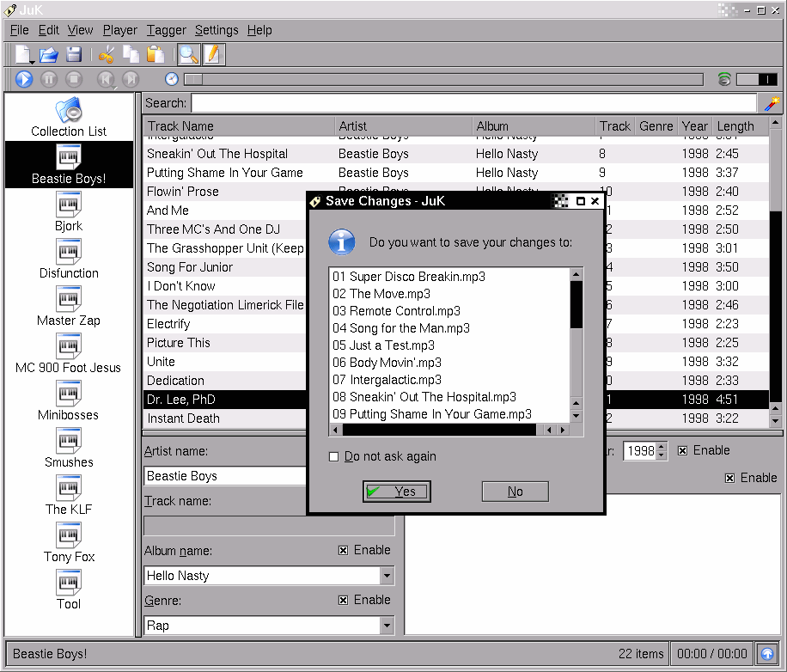Toggle Enable checkbox for Genre
The width and height of the screenshot is (787, 672).
[x=344, y=600]
